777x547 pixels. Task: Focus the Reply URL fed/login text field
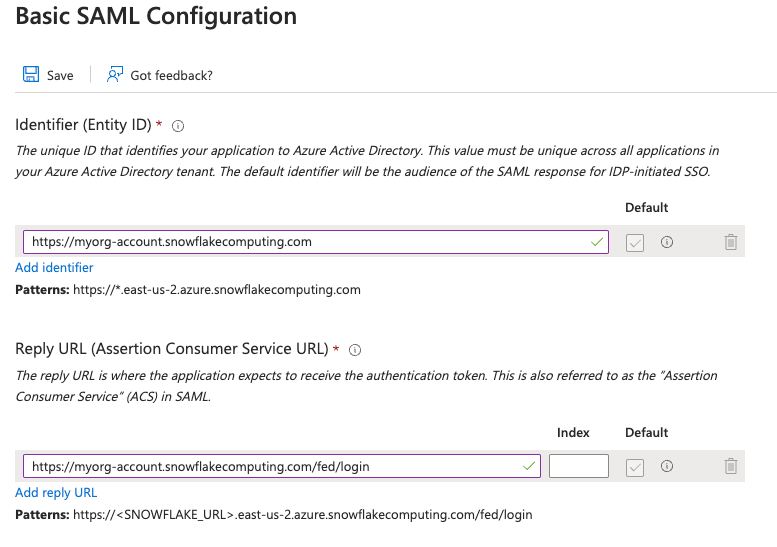tap(281, 466)
